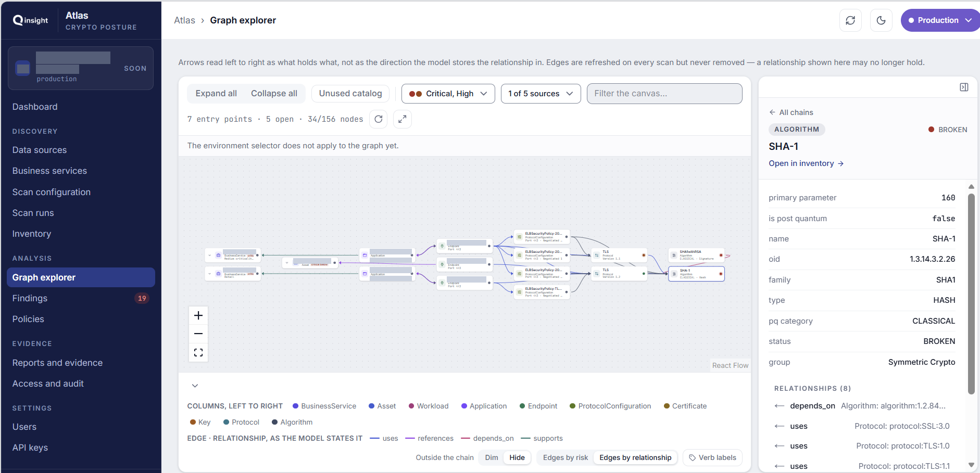Viewport: 980px width, 473px height.
Task: Set outside the chain to Hide
Action: 517,457
